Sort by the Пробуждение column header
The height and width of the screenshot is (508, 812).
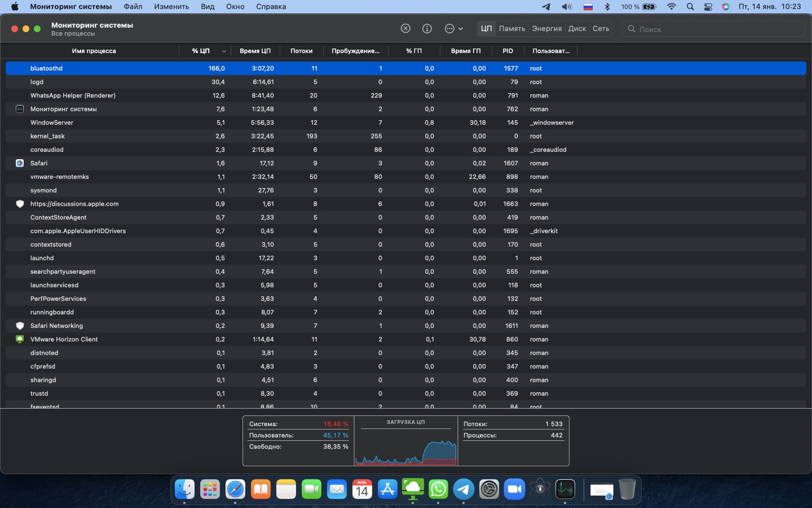[x=355, y=51]
